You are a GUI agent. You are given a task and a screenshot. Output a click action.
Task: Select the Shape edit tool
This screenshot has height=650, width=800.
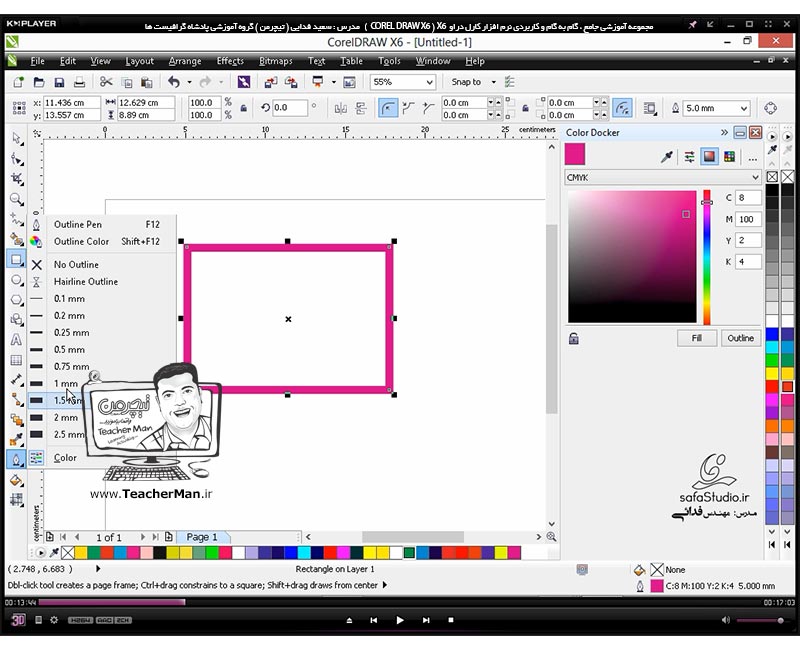coord(17,159)
